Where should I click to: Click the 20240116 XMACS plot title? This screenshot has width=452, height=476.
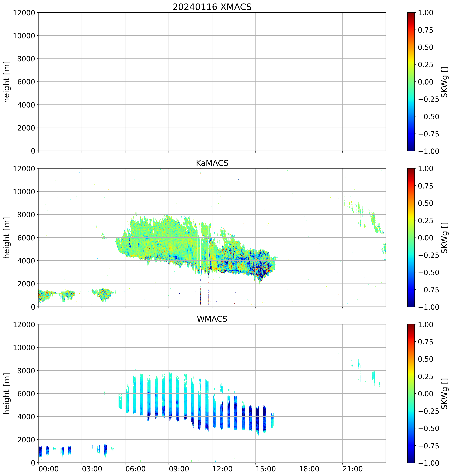coord(212,7)
